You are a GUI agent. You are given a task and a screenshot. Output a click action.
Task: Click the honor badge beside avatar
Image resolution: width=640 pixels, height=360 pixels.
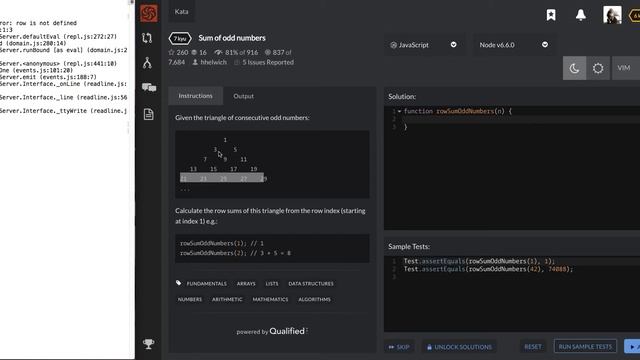(635, 16)
